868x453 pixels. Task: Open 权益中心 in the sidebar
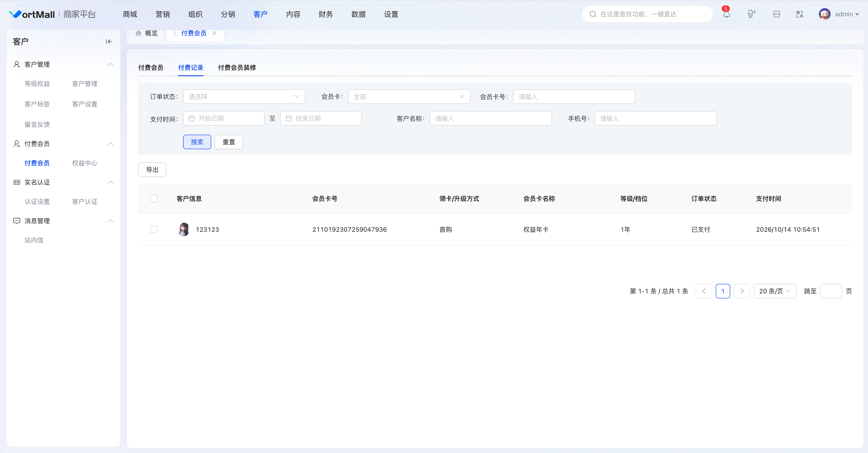point(85,163)
